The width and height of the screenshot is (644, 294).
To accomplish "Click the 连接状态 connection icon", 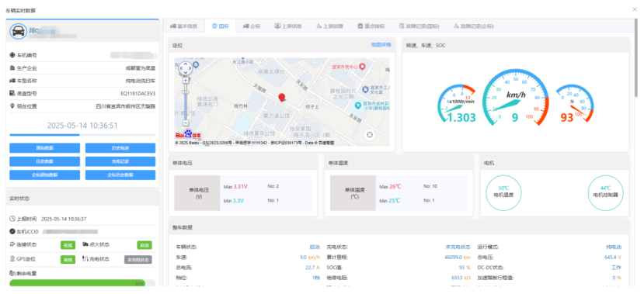I will pos(12,244).
